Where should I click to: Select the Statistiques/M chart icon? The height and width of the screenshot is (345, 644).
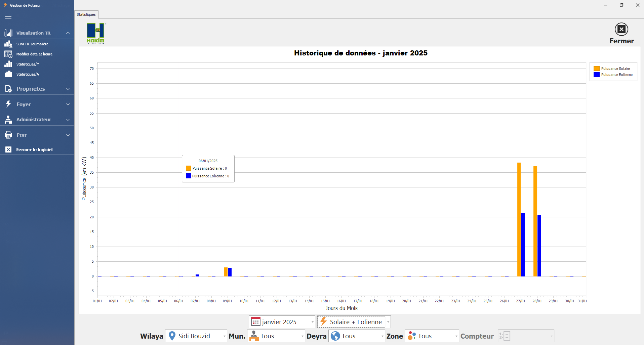pyautogui.click(x=8, y=64)
